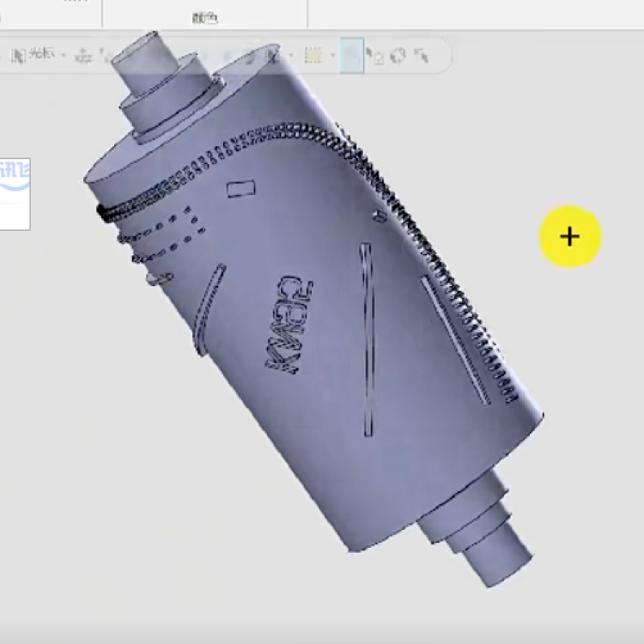644x644 pixels.
Task: Open the dropdown arrow beside 光标
Action: pos(63,56)
